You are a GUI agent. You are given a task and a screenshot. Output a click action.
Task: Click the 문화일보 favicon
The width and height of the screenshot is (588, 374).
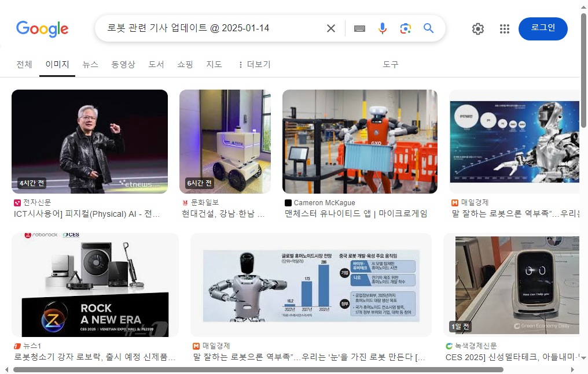click(185, 203)
